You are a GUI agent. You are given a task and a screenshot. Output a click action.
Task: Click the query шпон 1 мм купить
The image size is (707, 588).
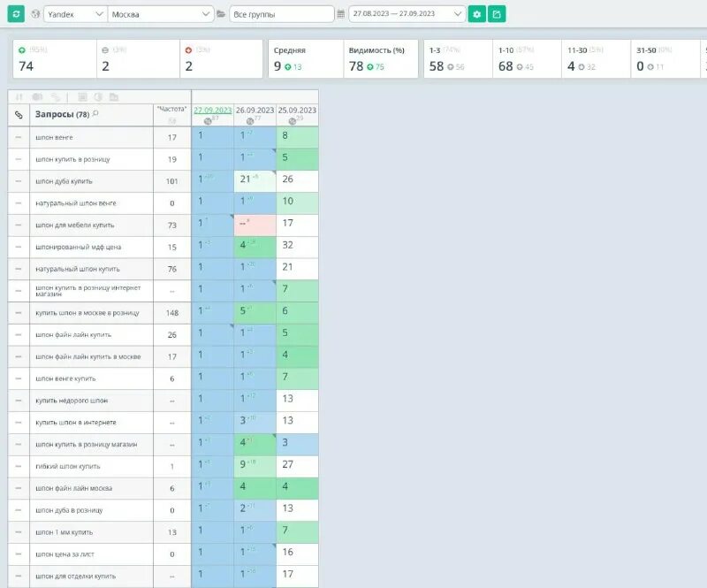pos(64,532)
